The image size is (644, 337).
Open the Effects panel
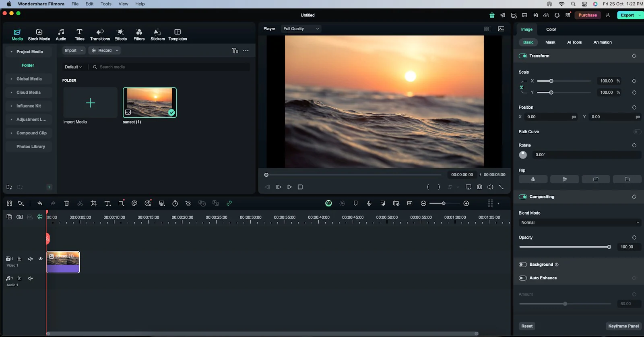tap(120, 35)
